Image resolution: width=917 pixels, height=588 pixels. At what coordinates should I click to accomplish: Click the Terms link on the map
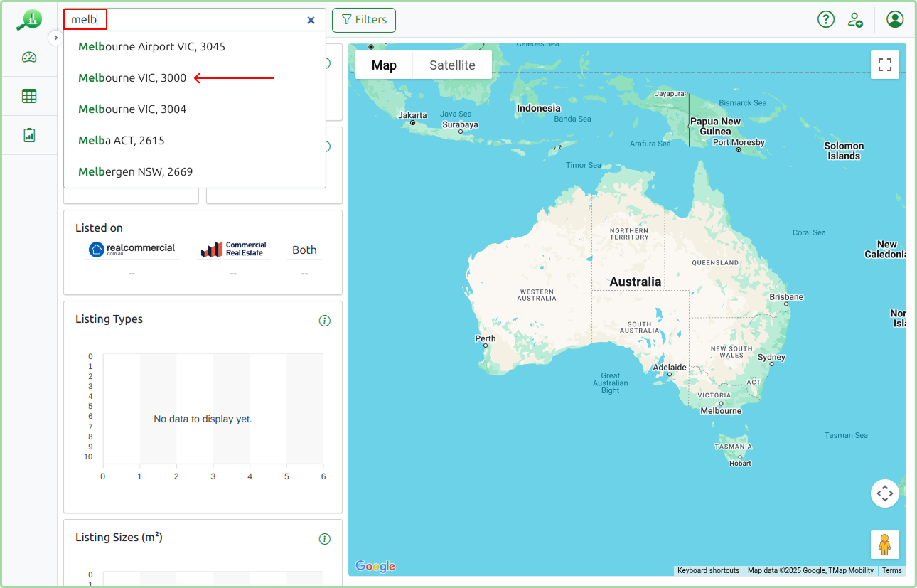pyautogui.click(x=891, y=570)
